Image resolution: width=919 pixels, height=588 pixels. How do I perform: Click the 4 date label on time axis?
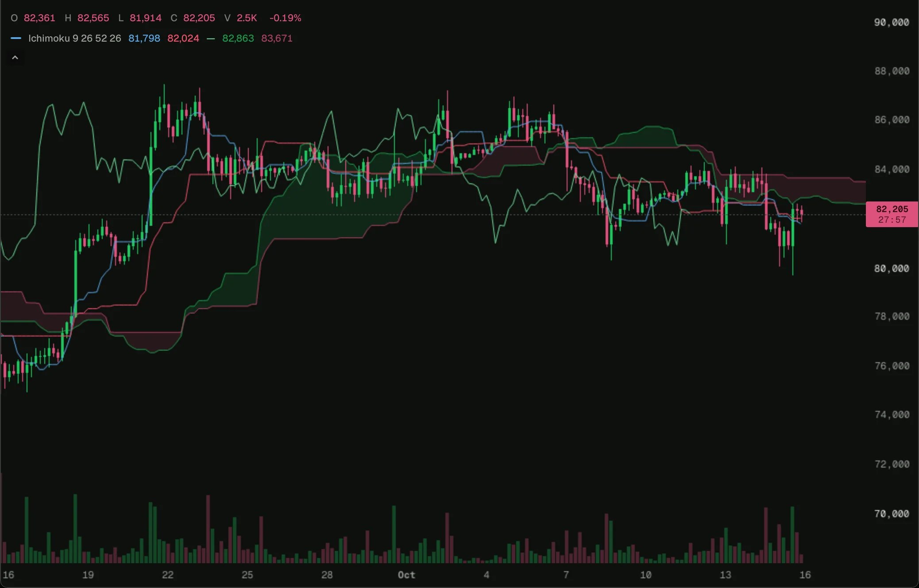coord(487,575)
